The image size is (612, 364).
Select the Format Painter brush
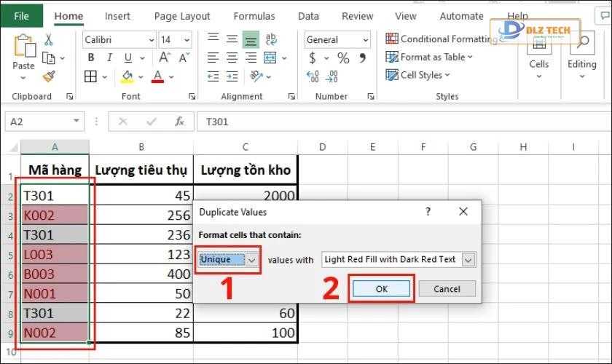(50, 76)
